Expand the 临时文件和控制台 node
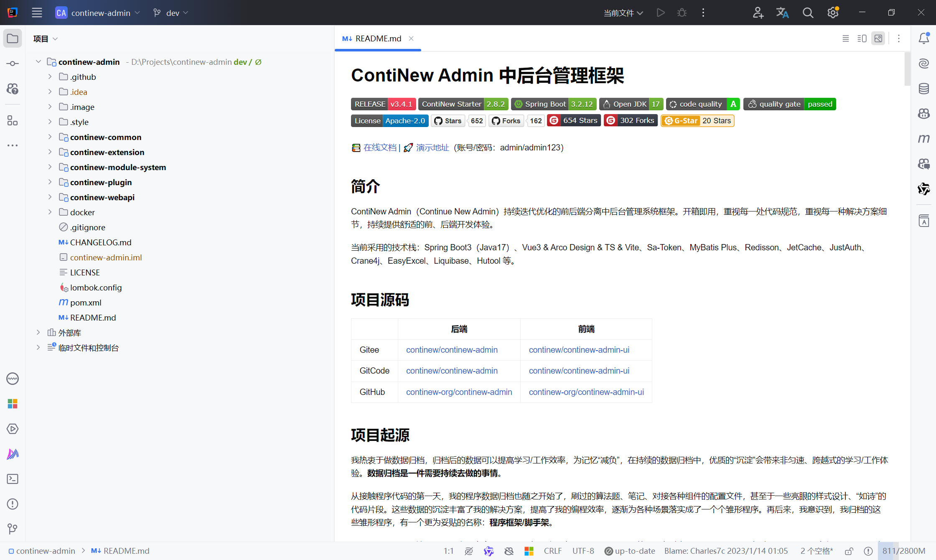Viewport: 936px width, 560px height. click(38, 347)
